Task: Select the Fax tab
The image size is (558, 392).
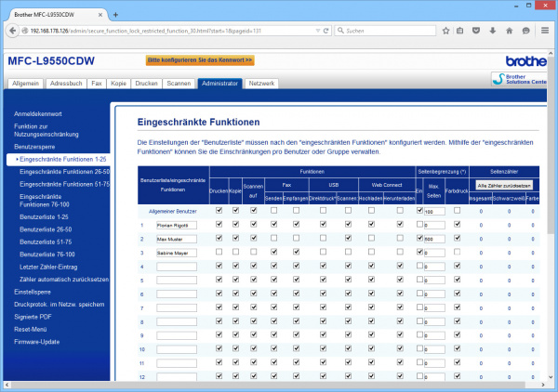Action: [97, 84]
